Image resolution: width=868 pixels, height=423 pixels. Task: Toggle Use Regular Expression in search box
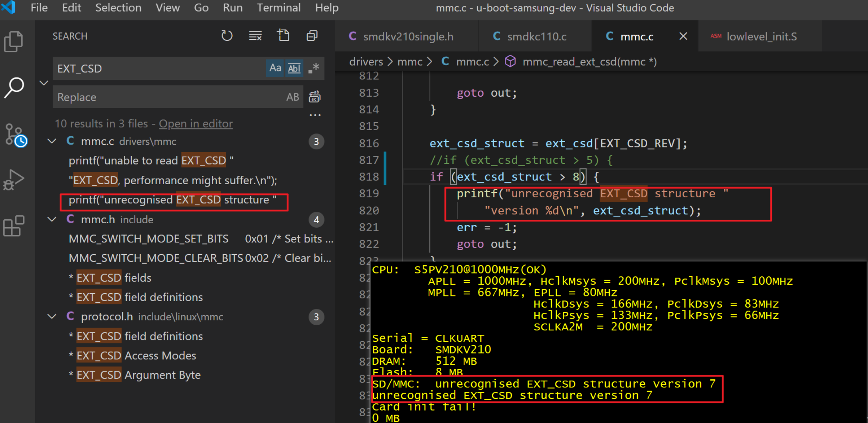click(x=314, y=68)
